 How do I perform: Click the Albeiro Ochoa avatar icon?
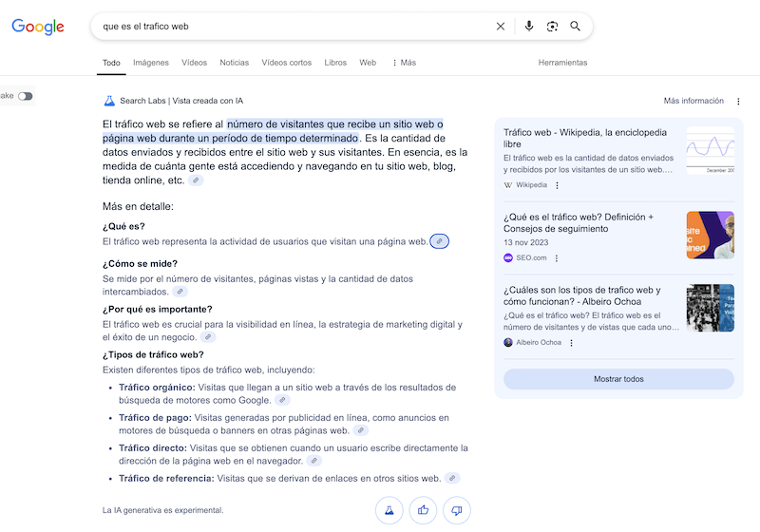[508, 343]
